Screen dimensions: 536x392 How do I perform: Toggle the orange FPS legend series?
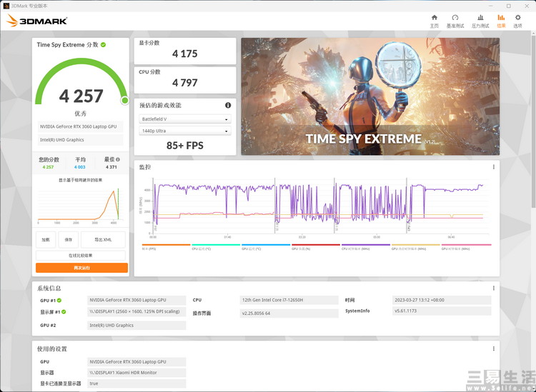[x=166, y=247]
